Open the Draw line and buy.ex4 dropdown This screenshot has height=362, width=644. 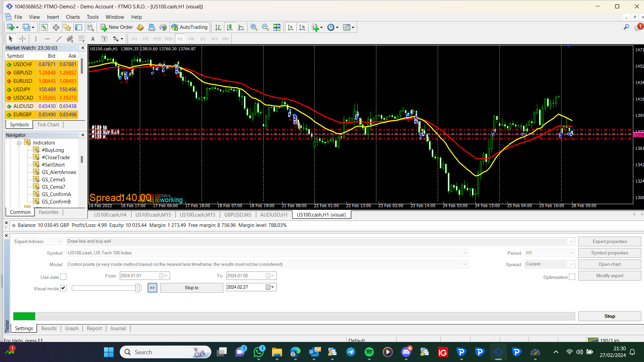(x=320, y=241)
